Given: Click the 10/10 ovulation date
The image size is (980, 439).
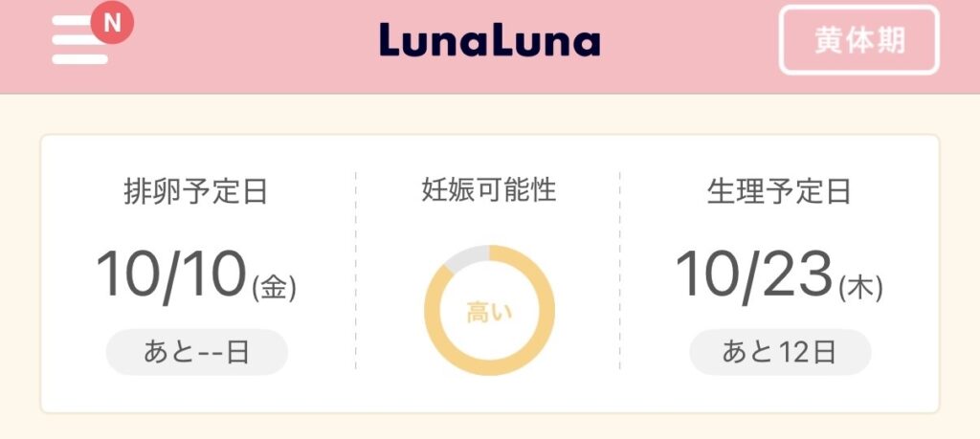Looking at the screenshot, I should click(x=171, y=275).
